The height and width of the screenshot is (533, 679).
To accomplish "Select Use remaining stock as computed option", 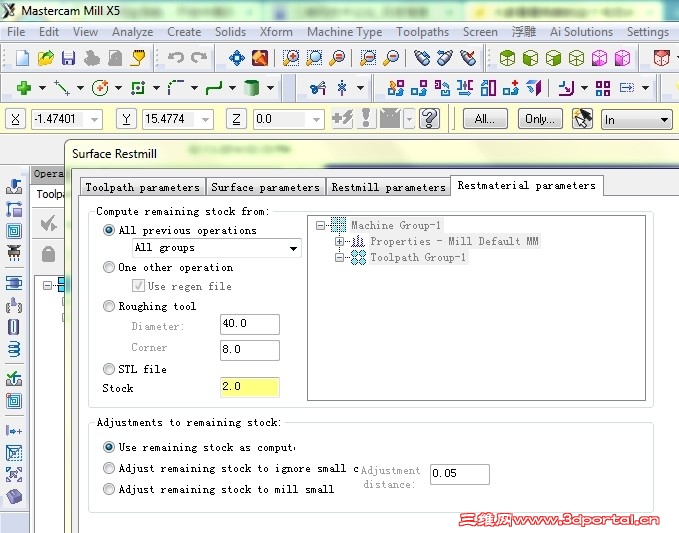I will pos(109,447).
